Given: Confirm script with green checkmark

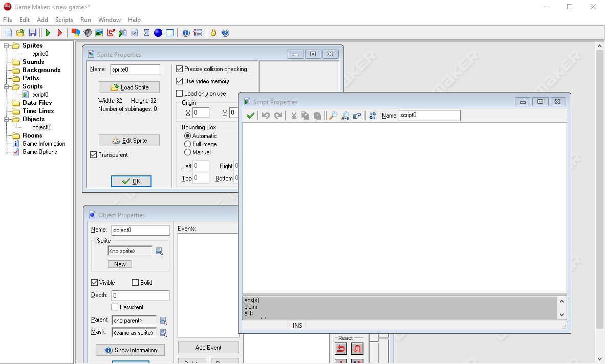Looking at the screenshot, I should pyautogui.click(x=250, y=115).
